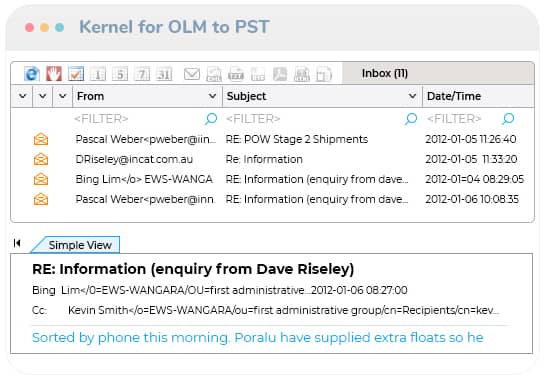Select the 1-day calendar view icon
Screen dimensions: 545x380
[98, 74]
